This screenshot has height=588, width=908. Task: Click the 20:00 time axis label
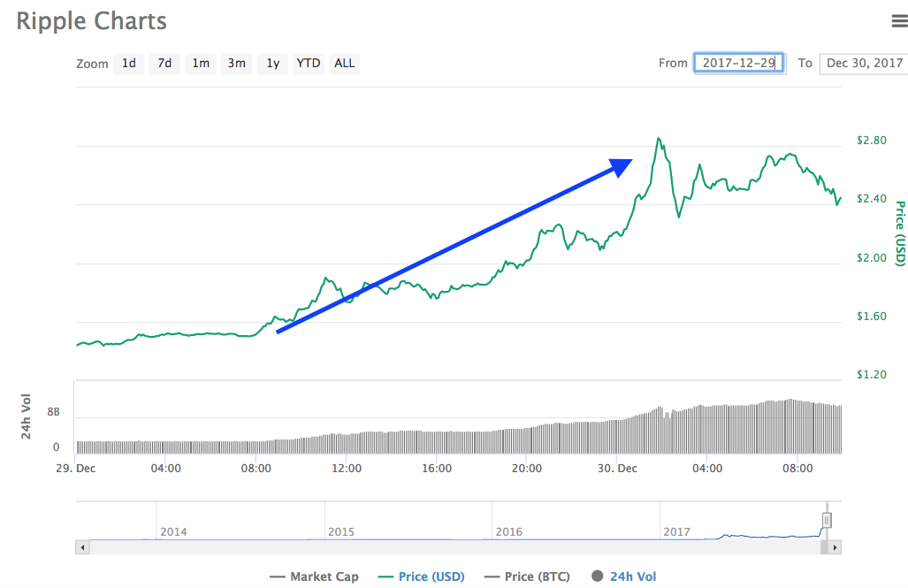(x=527, y=468)
